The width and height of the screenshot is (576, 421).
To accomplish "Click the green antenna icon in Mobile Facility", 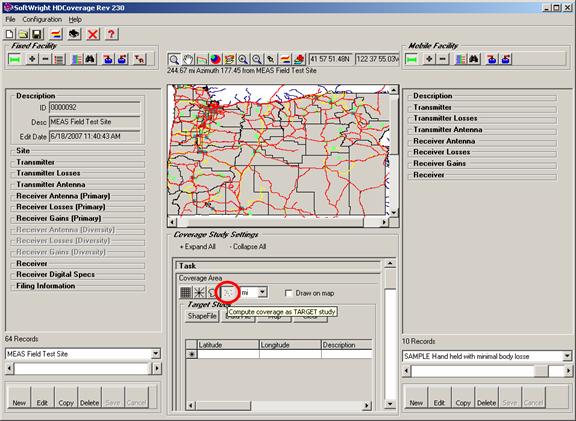I will pyautogui.click(x=411, y=59).
